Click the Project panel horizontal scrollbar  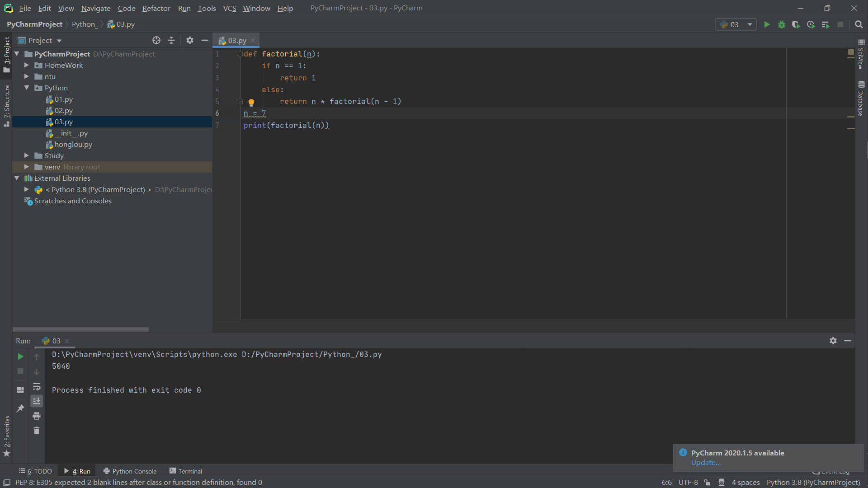pyautogui.click(x=80, y=329)
